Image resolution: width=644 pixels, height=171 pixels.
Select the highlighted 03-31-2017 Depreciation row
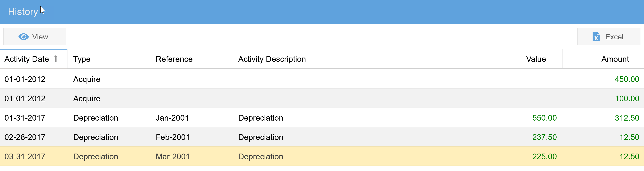pos(375,157)
